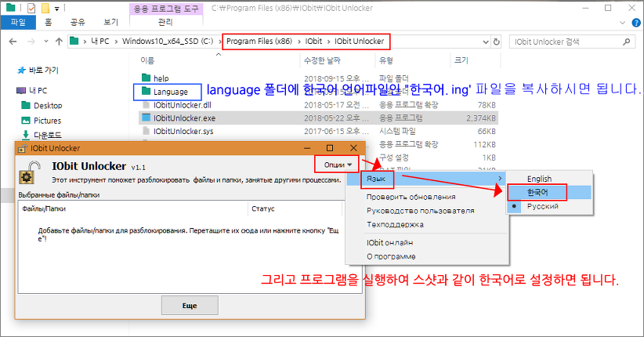Screen dimensions: 644x337
Task: Click IObit Unlocker breadcrumb segment
Action: (360, 42)
